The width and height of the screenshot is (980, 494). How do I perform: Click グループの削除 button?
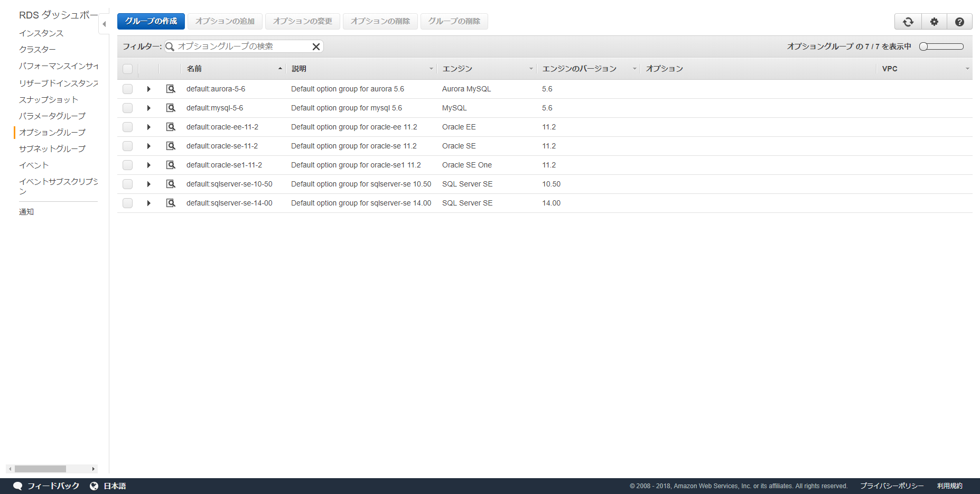[454, 21]
